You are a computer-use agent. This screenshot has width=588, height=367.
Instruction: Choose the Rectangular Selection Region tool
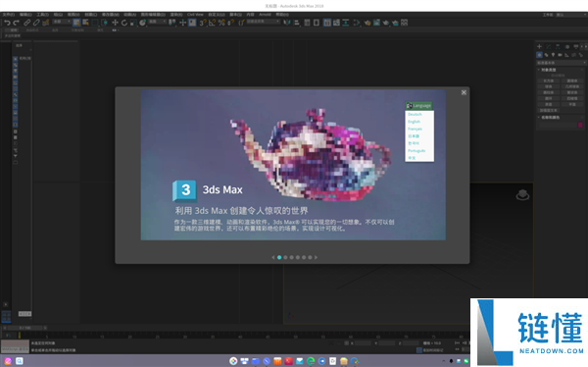95,23
